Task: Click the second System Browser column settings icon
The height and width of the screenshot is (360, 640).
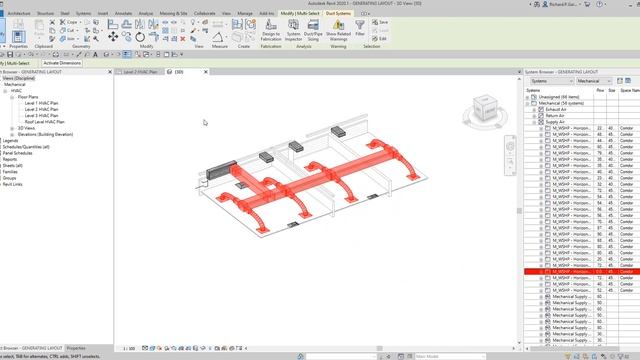Action: 628,81
